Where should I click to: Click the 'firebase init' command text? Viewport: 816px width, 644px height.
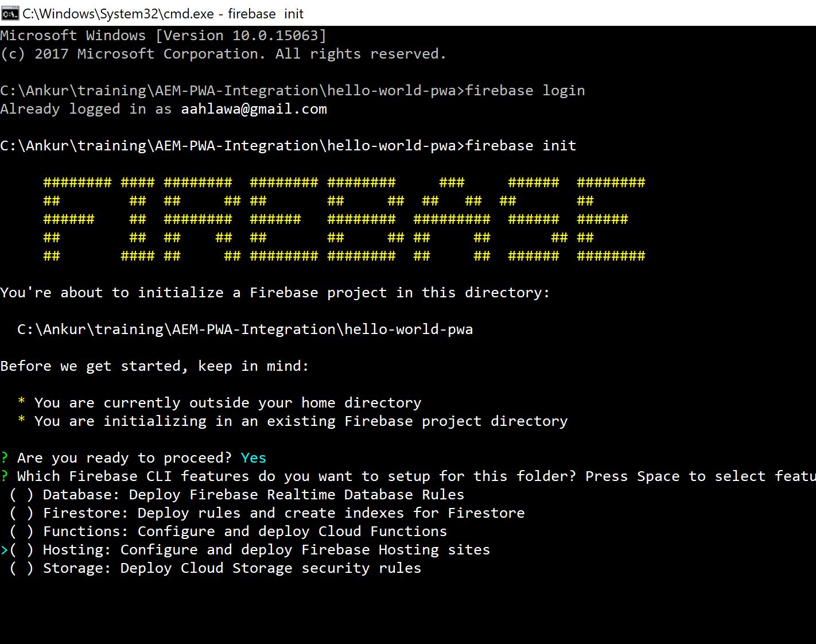pos(520,146)
